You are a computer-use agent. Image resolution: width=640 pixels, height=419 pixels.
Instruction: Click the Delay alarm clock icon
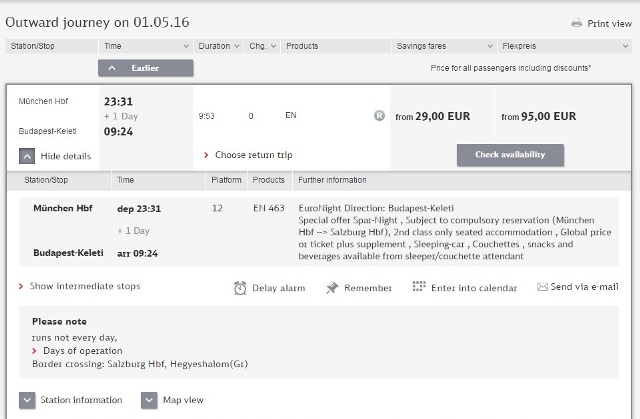tap(240, 288)
